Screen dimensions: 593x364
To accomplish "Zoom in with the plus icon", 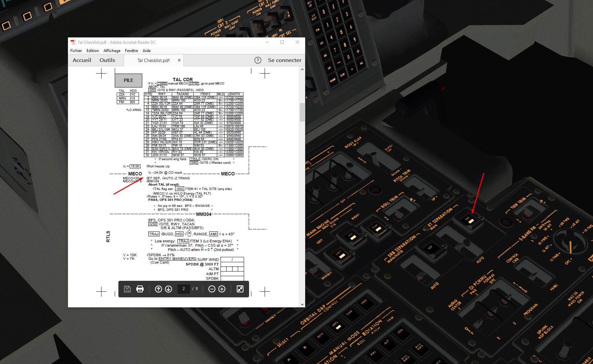I will [222, 289].
